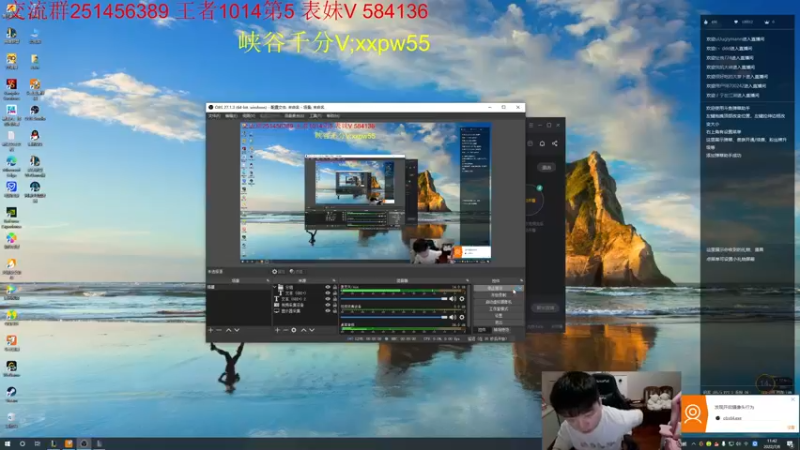Mute the 麦克风/Aux track speaker icon
The height and width of the screenshot is (450, 800).
[x=452, y=299]
